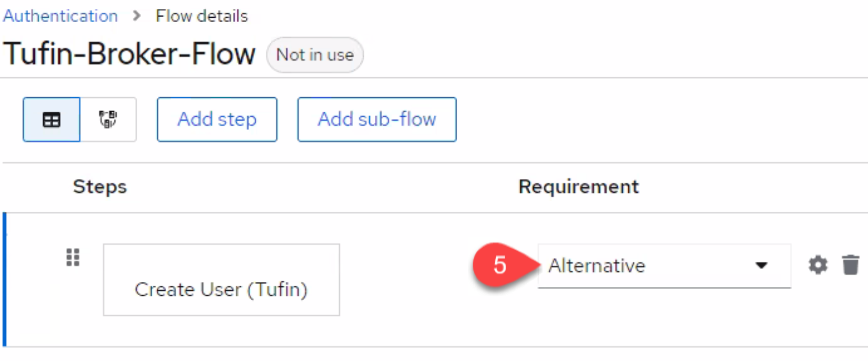Select the Create User (Tufin) step box
The image size is (868, 361).
tap(221, 280)
